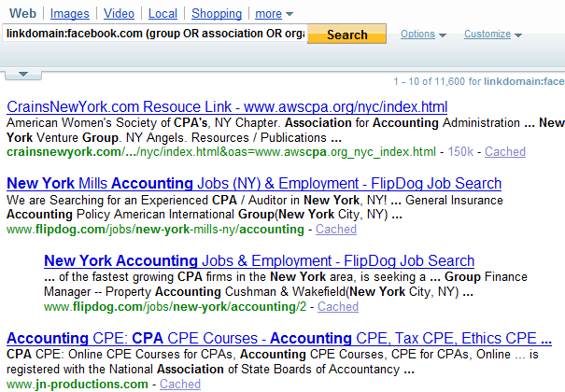The image size is (565, 392).
Task: Click the yellow Search button
Action: (347, 35)
